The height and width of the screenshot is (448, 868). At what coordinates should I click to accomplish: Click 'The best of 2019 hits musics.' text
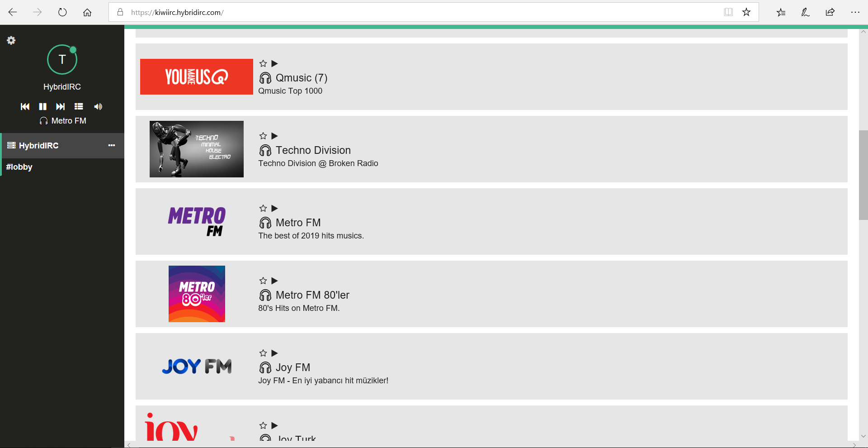[311, 236]
